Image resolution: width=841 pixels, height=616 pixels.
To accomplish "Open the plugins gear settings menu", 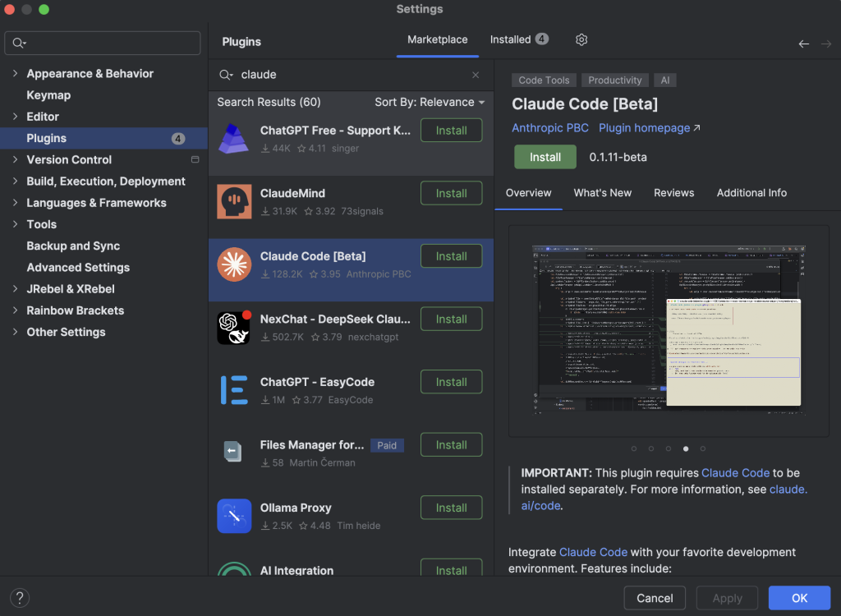I will point(581,39).
